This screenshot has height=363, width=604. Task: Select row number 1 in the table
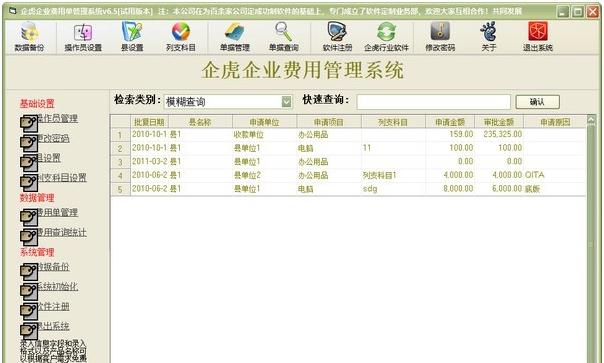[120, 135]
